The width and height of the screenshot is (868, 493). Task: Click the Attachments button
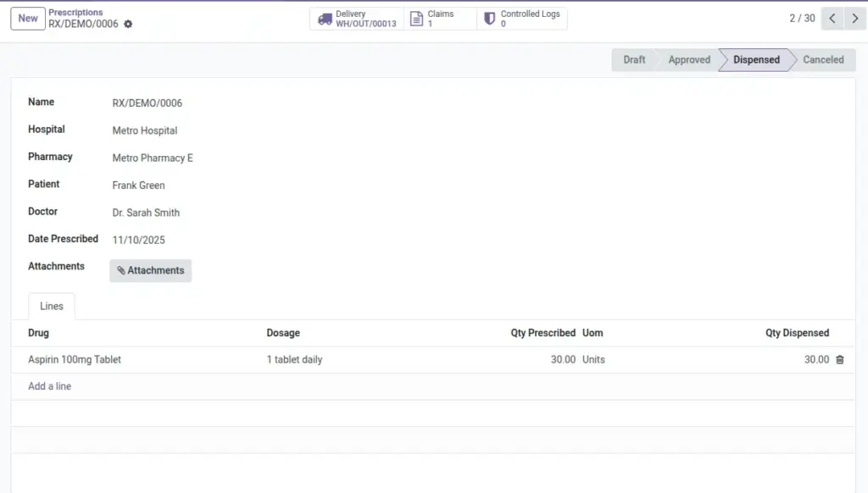click(151, 270)
